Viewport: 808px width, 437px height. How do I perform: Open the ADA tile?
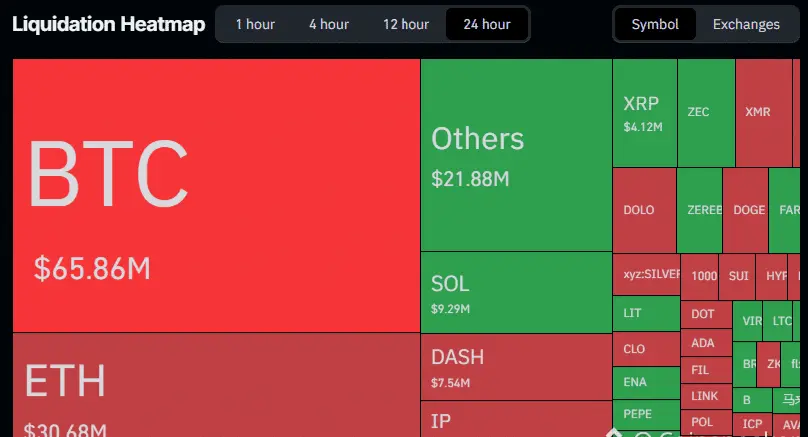coord(703,343)
